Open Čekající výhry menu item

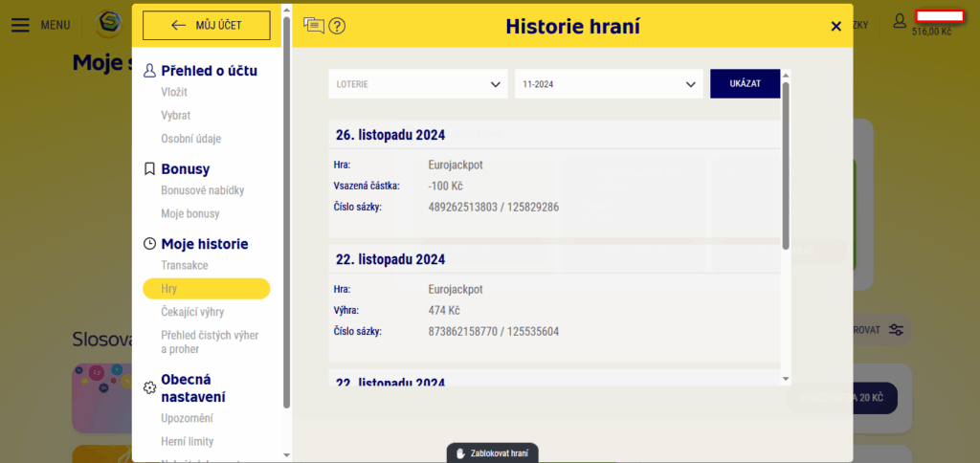[x=192, y=312]
